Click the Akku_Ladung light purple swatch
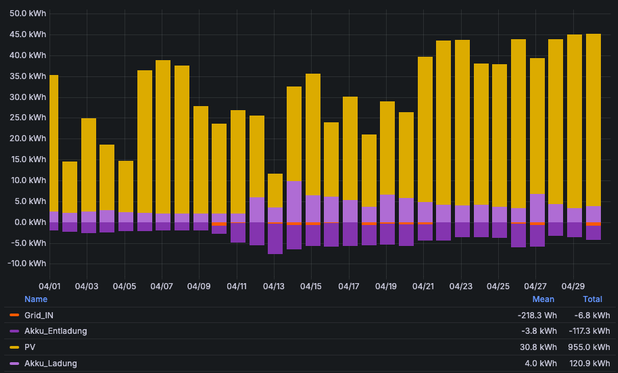Screen dimensions: 618x373 (x=15, y=364)
